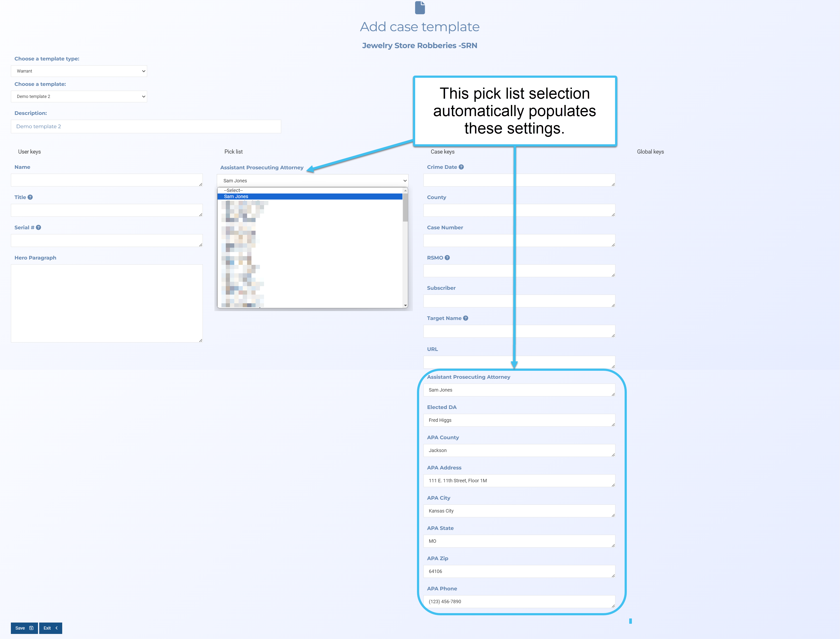840x639 pixels.
Task: Click the Exit button
Action: [50, 628]
